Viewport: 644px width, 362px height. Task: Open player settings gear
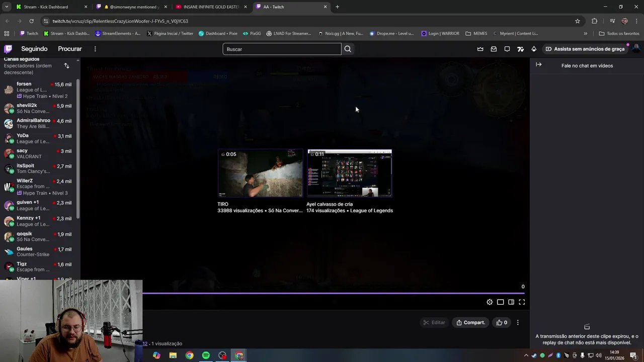(490, 302)
